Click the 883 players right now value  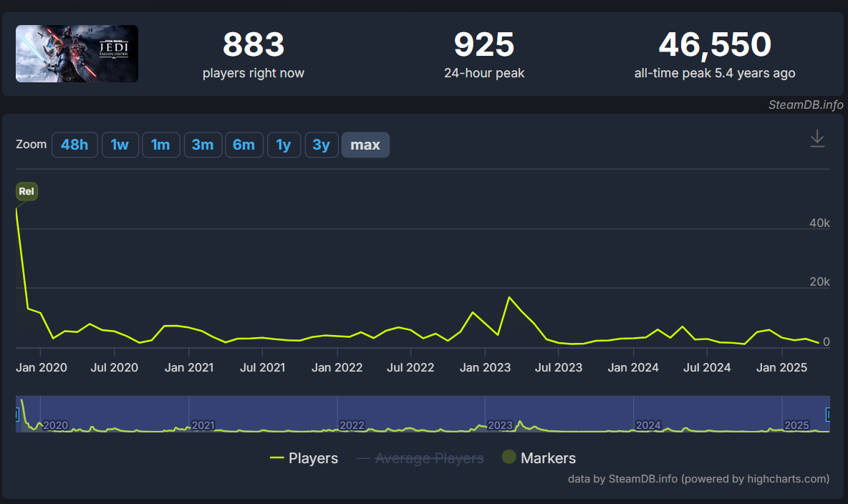click(x=253, y=44)
